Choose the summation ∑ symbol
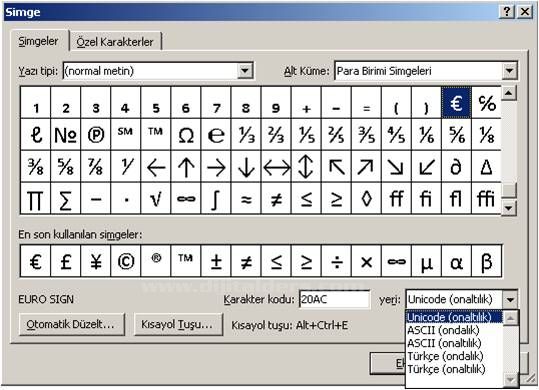This screenshot has height=390, width=539. coord(66,199)
